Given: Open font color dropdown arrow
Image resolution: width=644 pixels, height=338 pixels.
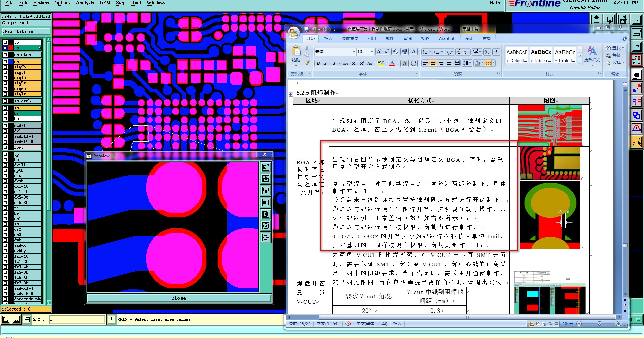Looking at the screenshot, I should 397,63.
